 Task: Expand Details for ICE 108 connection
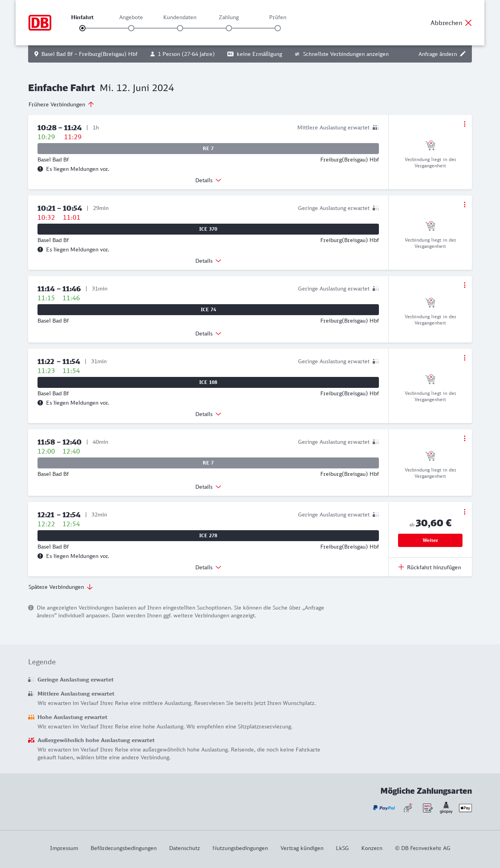point(208,414)
